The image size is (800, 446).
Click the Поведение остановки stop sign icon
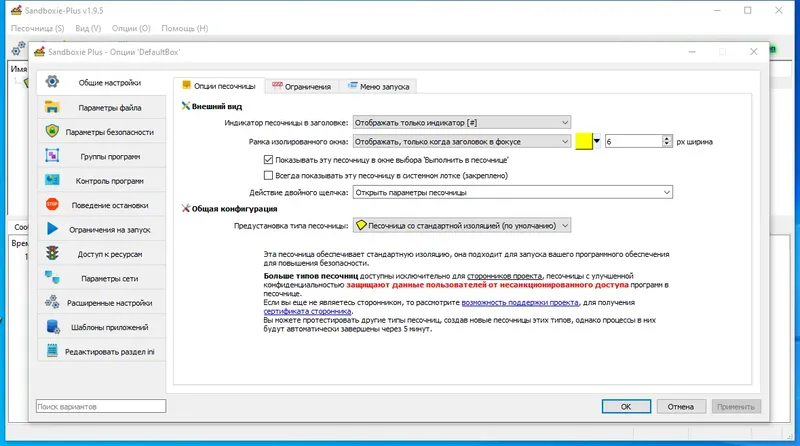coord(52,205)
